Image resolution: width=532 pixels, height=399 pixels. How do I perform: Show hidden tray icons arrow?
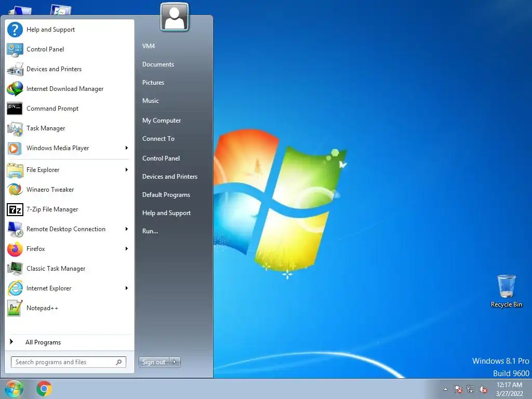445,389
